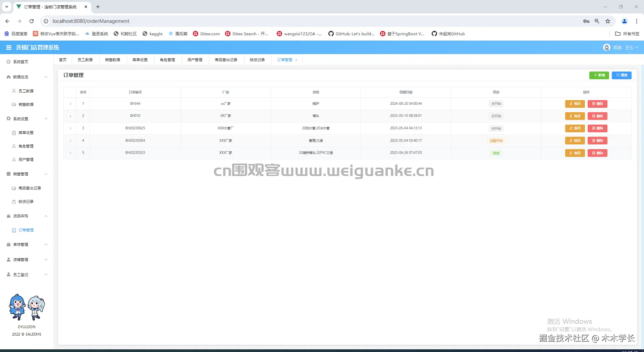Open the Chrome three-dot menu
This screenshot has width=644, height=352.
click(x=637, y=21)
